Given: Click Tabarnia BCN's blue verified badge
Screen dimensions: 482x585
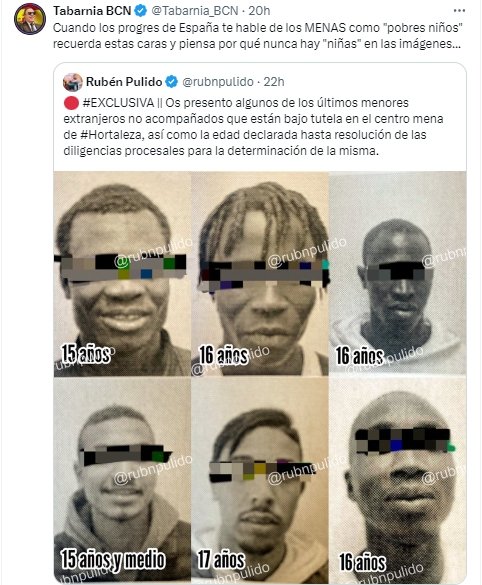Looking at the screenshot, I should click(x=140, y=11).
